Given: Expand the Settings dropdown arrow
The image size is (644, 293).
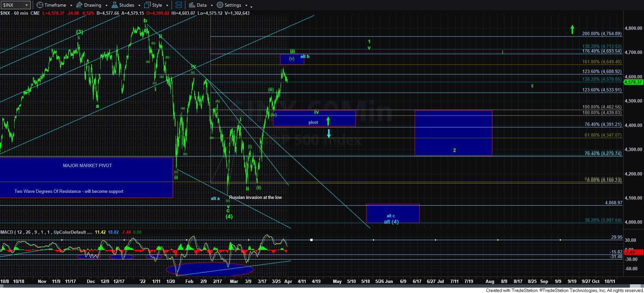Looking at the screenshot, I should 246,5.
